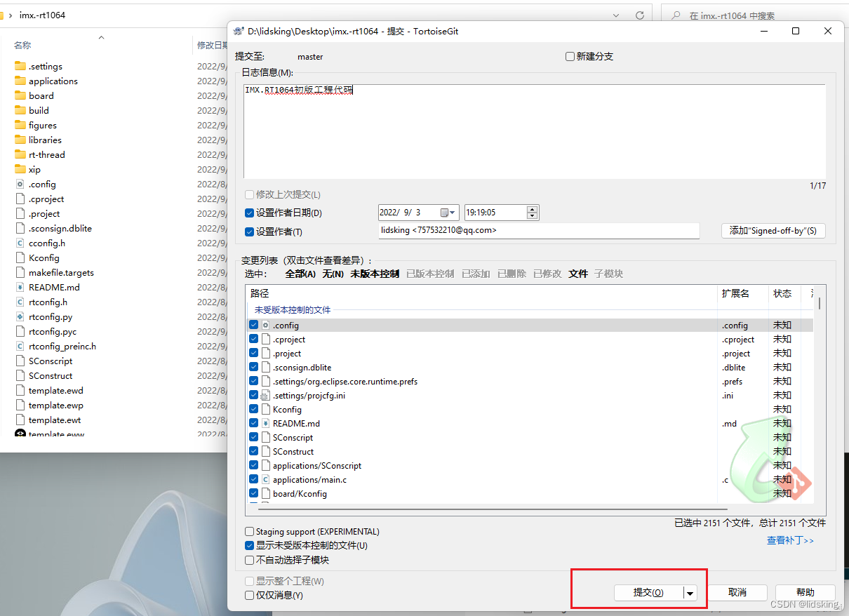This screenshot has width=849, height=616.
Task: Click the 文件 filter label
Action: pyautogui.click(x=578, y=274)
